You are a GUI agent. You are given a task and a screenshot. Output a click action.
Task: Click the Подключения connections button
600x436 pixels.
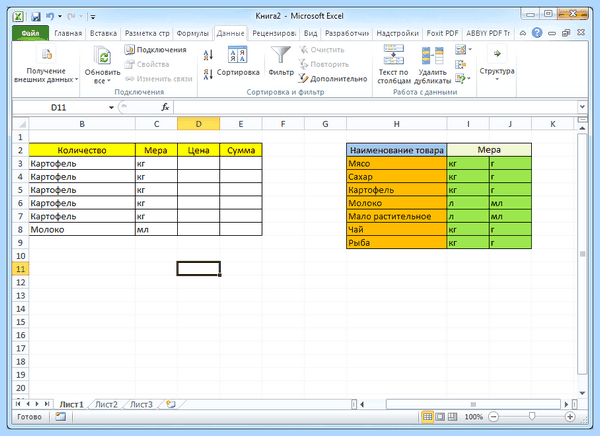(155, 49)
